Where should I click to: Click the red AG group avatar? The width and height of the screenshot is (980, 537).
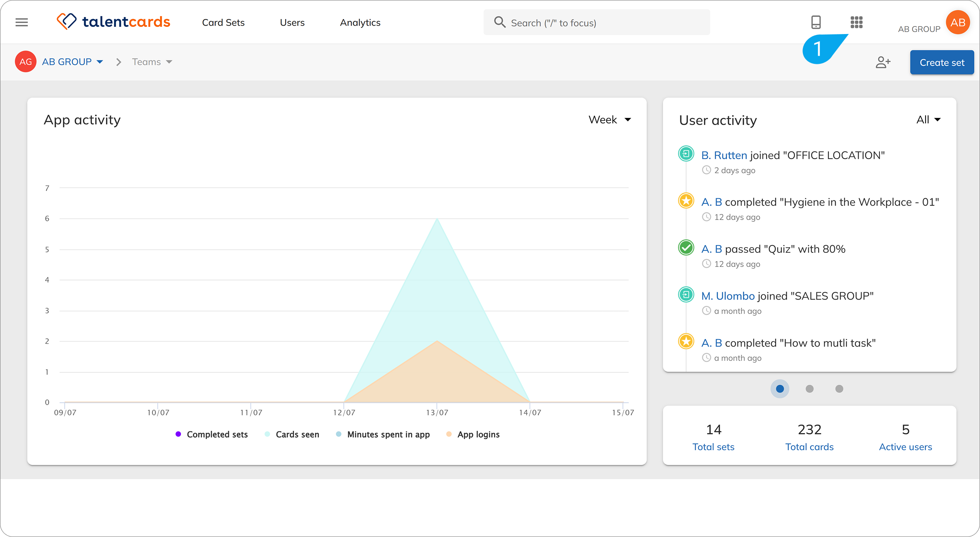pos(26,62)
